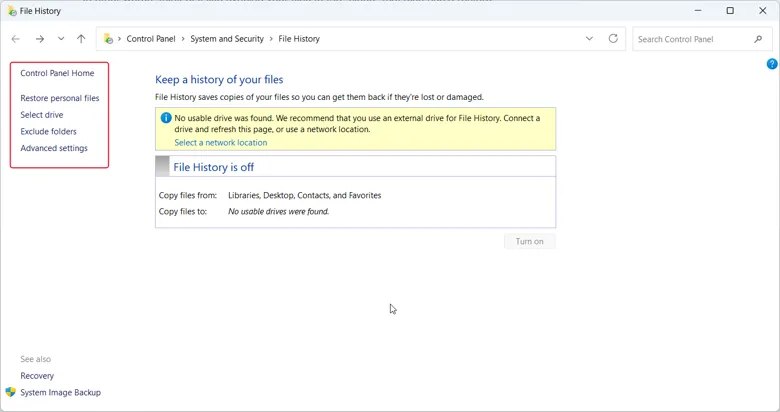This screenshot has width=780, height=412.
Task: Open the Exclude folders link
Action: pos(48,131)
